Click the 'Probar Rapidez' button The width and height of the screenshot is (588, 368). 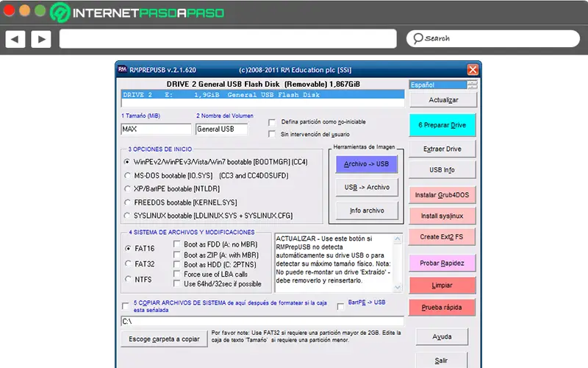pyautogui.click(x=442, y=263)
